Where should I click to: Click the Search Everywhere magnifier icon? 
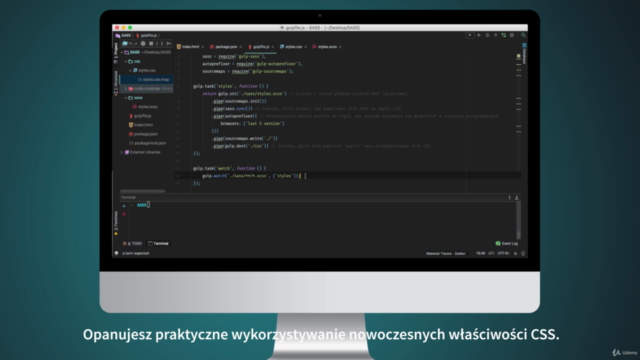point(523,36)
